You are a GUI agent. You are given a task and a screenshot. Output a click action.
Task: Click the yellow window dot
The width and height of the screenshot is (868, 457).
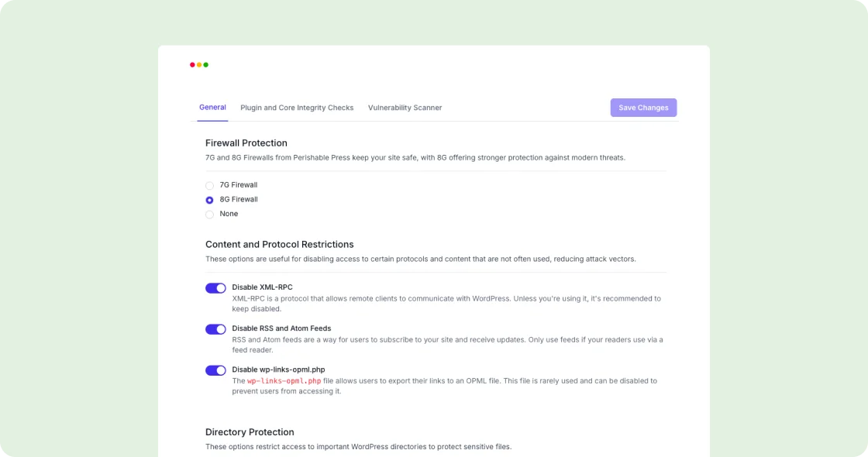[199, 65]
